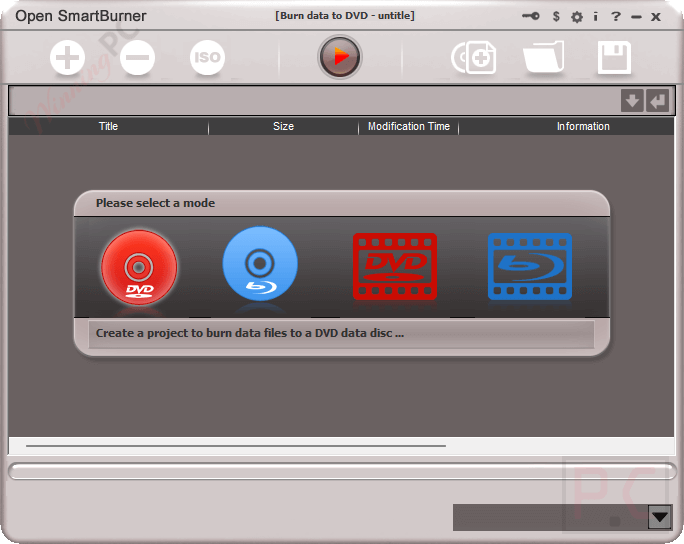This screenshot has height=544, width=684.
Task: Click the 'Please select a mode' heading
Action: click(x=155, y=203)
